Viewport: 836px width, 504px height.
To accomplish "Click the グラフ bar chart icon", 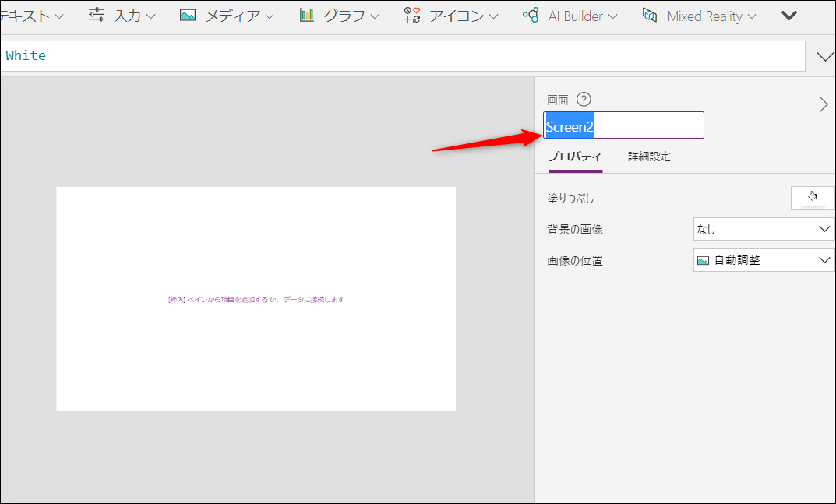I will [306, 16].
